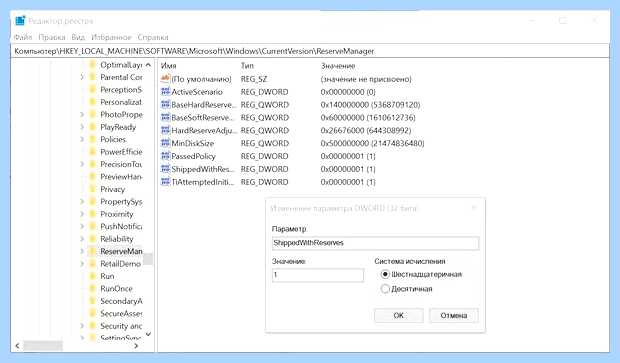Expand the Security and tree node
The image size is (620, 363).
click(x=82, y=326)
